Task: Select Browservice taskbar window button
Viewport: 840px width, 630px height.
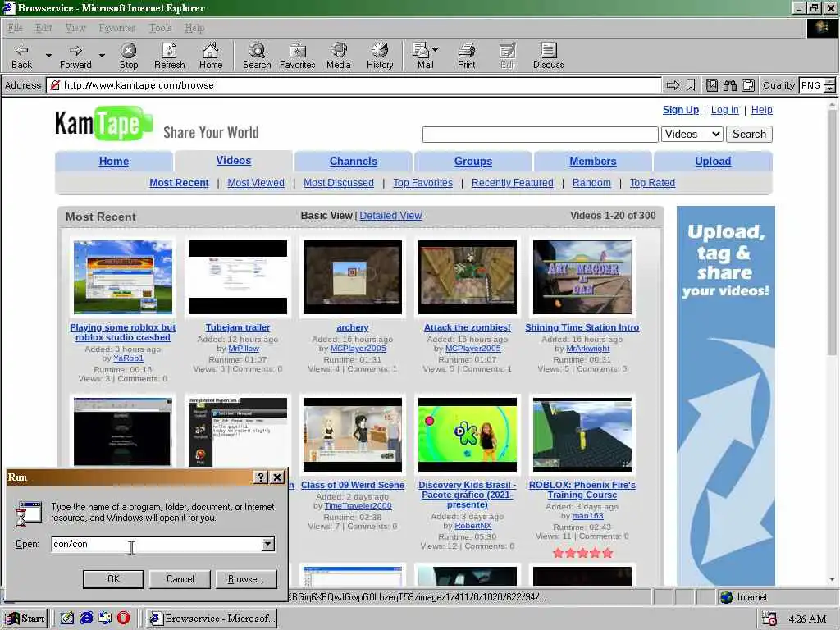Action: [212, 619]
